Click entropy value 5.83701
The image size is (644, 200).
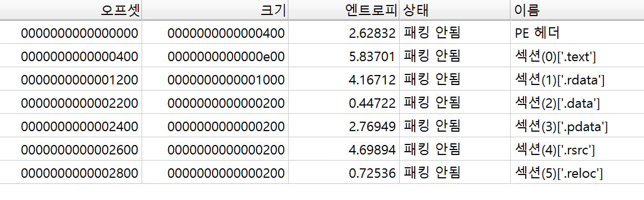[372, 57]
